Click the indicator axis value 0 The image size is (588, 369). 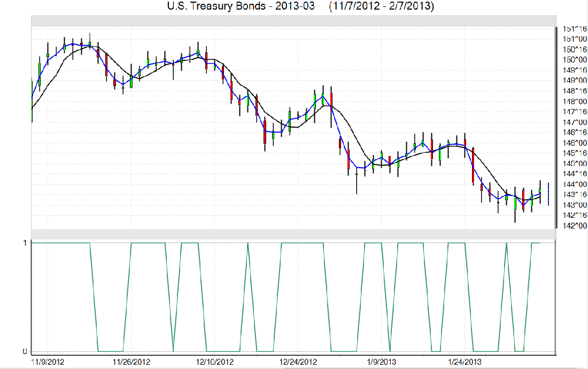(x=25, y=351)
